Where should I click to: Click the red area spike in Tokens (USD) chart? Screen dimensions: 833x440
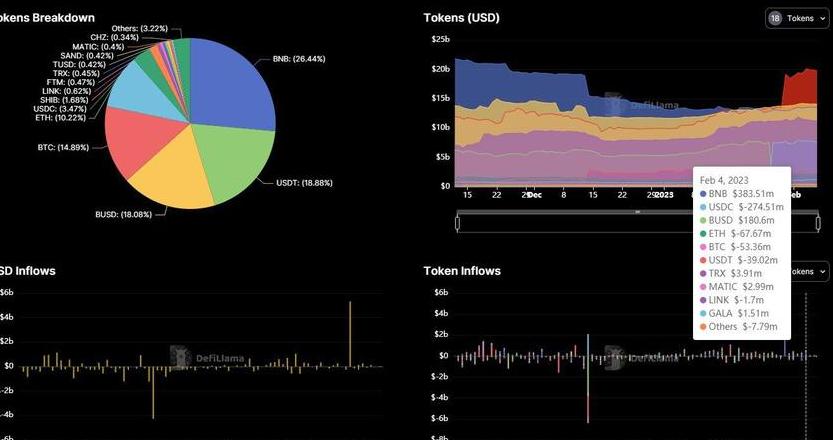click(800, 88)
